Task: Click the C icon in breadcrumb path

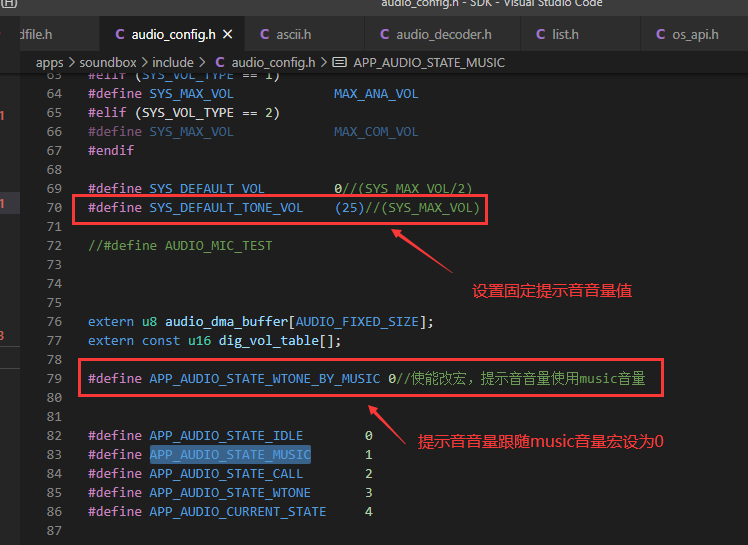Action: [219, 62]
